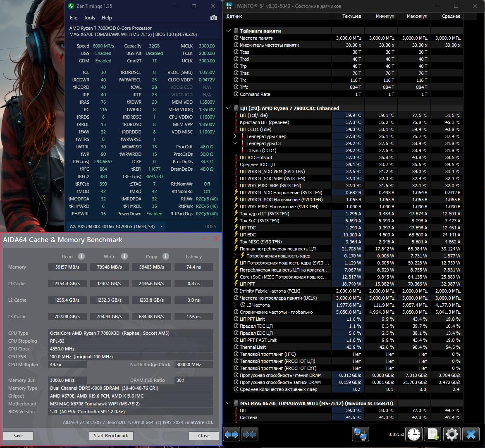Click the HWiNFO log file with plus icon
The image size is (485, 448).
(x=433, y=434)
